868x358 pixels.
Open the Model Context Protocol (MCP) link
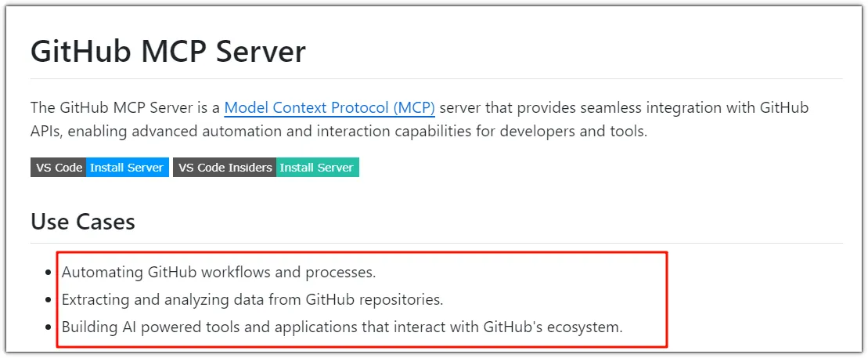coord(329,108)
